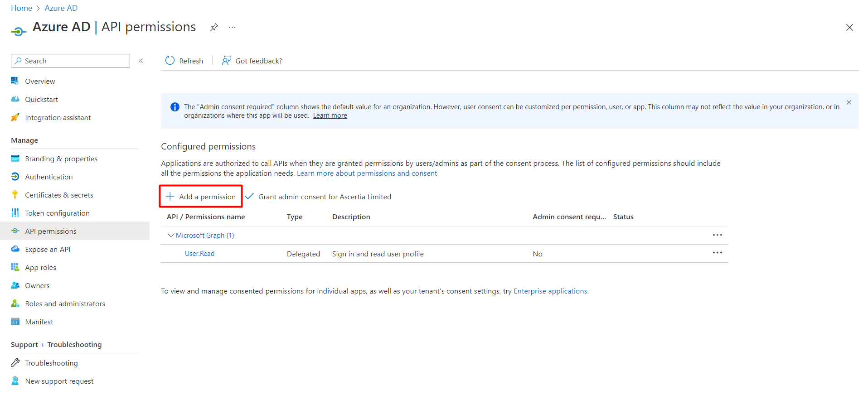The height and width of the screenshot is (395, 868).
Task: Click the Roles and administrators icon
Action: click(15, 303)
